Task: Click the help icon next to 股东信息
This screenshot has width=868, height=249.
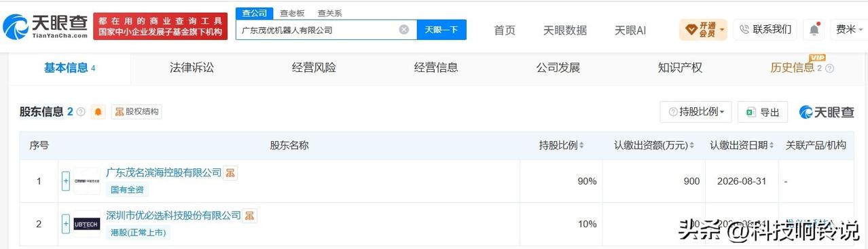Action: (x=81, y=112)
